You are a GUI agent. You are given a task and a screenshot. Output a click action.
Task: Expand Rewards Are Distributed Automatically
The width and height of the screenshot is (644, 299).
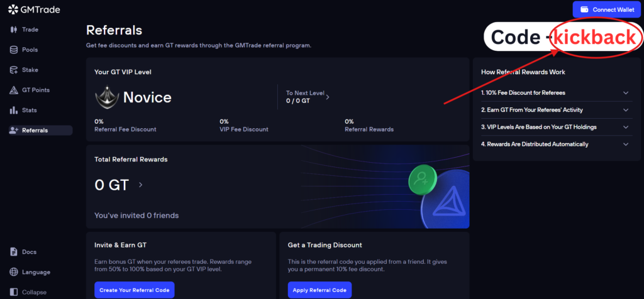click(557, 144)
